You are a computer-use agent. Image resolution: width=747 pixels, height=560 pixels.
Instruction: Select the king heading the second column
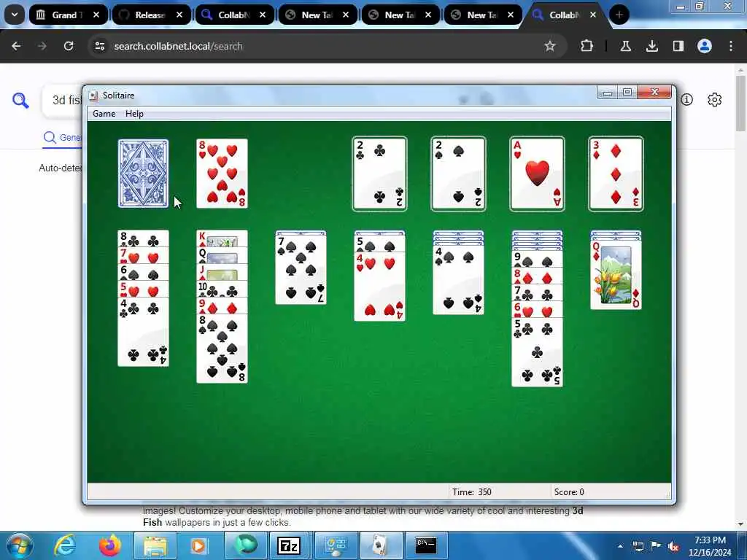[222, 238]
